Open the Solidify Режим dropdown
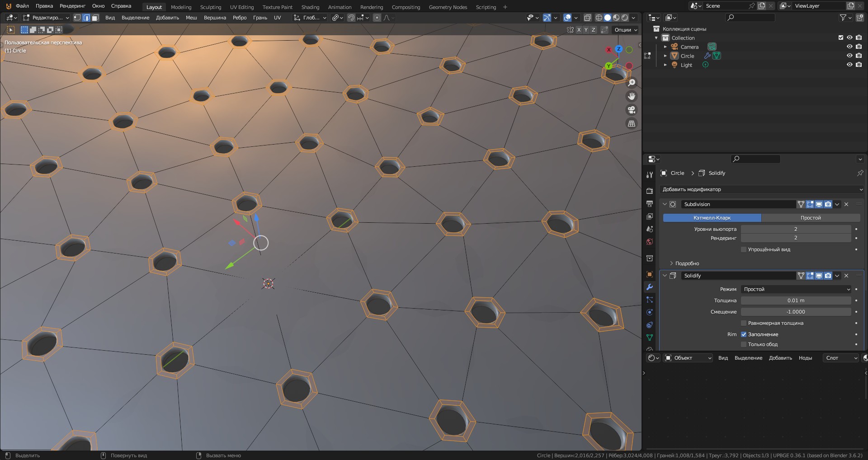 coord(796,289)
